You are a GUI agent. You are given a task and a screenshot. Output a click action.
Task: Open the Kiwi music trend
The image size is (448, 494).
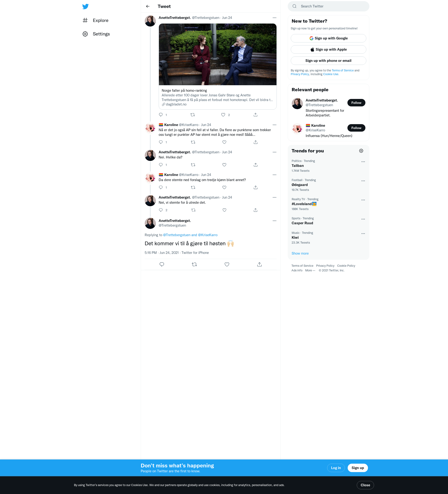[328, 238]
